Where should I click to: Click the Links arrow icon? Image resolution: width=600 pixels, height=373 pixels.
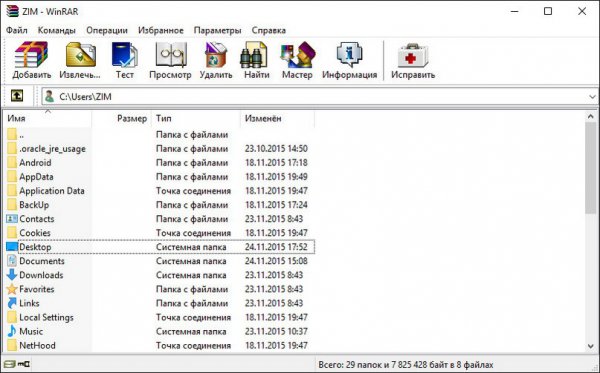click(12, 303)
